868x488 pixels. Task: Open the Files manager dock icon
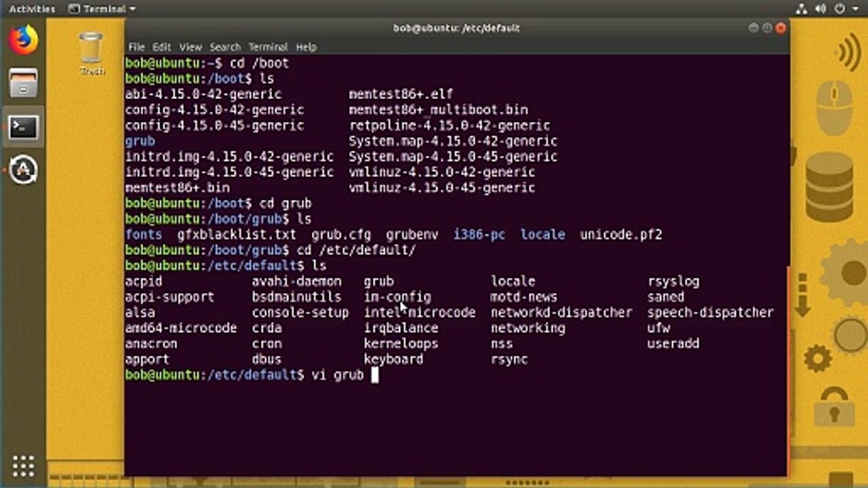tap(23, 83)
